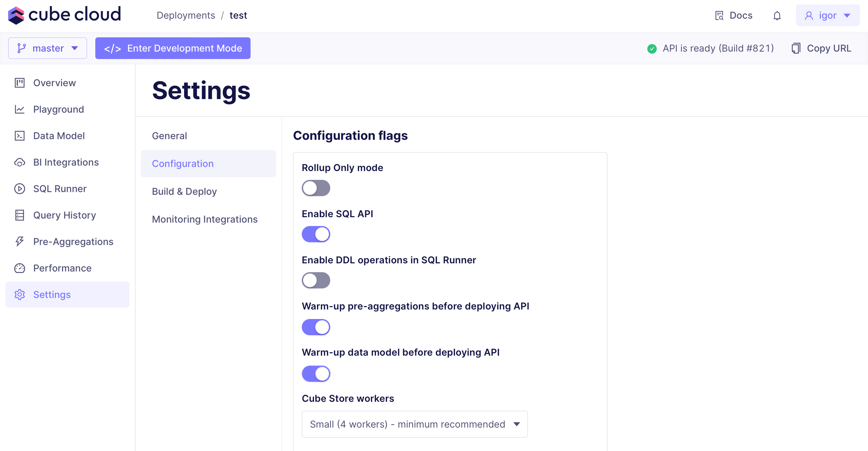Screen dimensions: 868x451
Task: Open Playground via chart icon
Action: (20, 109)
